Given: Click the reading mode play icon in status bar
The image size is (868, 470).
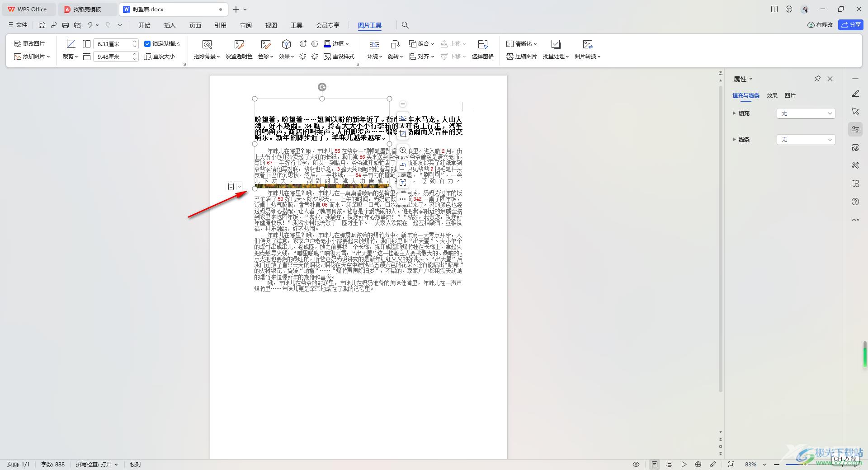Looking at the screenshot, I should 684,464.
